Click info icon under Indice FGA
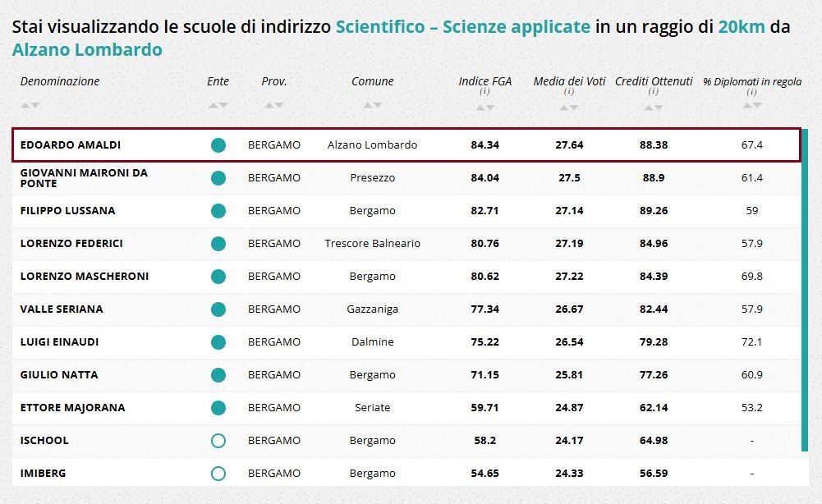 pyautogui.click(x=484, y=92)
